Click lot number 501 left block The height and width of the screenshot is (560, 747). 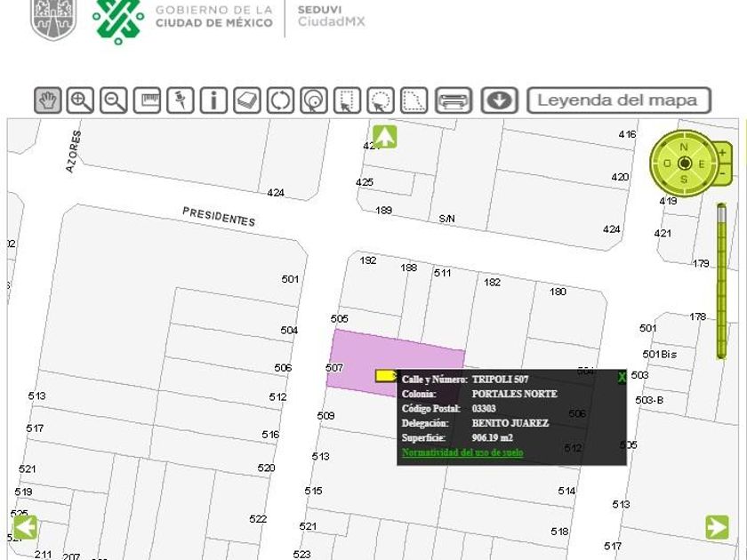tap(290, 279)
